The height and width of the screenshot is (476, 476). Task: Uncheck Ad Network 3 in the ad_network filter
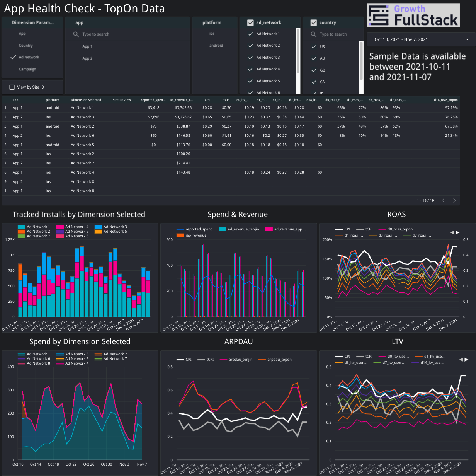(250, 57)
